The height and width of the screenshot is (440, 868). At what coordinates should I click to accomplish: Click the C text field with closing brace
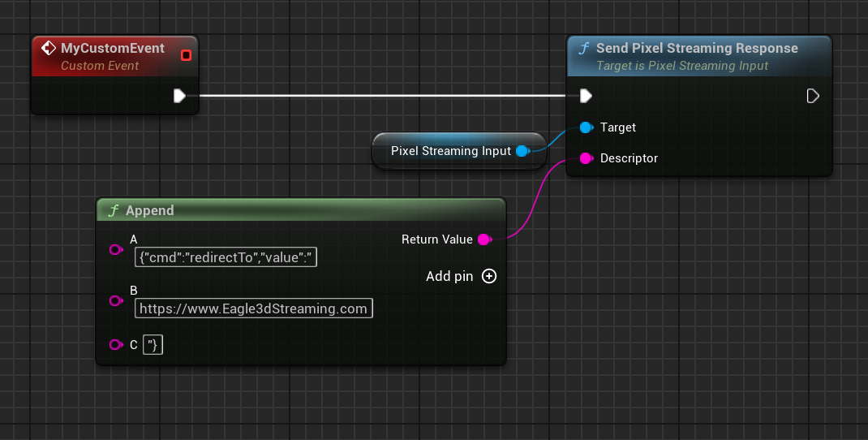pos(153,345)
